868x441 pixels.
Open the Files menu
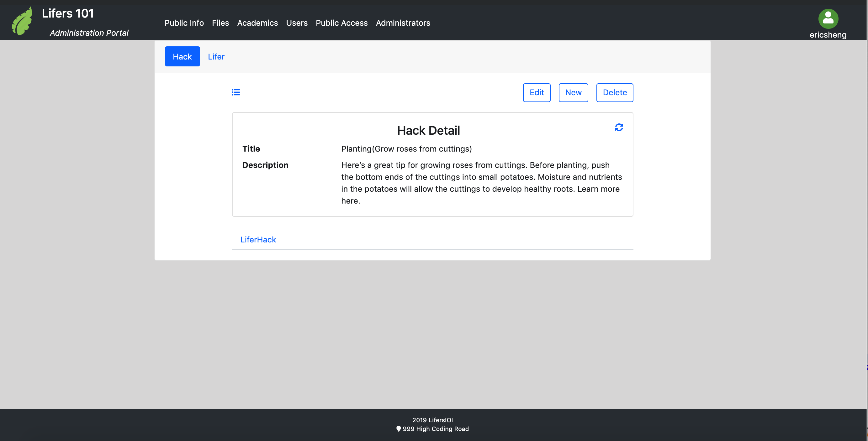click(x=220, y=23)
